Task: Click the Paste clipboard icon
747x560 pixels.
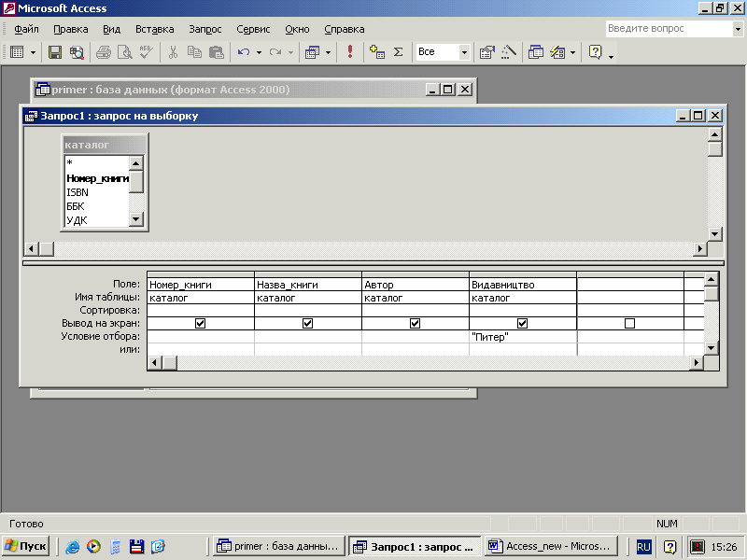Action: pos(217,52)
